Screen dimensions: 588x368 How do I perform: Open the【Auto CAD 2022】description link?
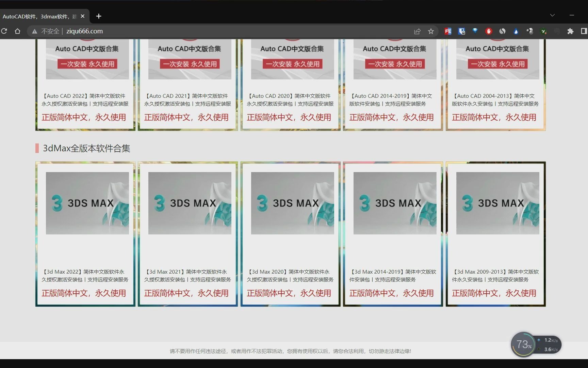85,100
